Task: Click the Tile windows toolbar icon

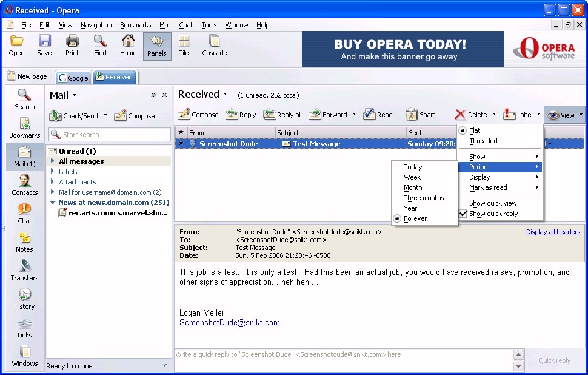Action: (x=184, y=41)
